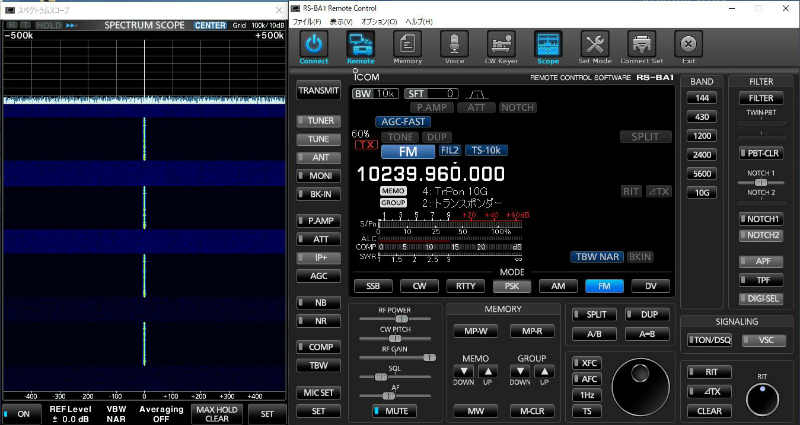Toggle the IP+ button
Viewport: 800px width, 425px height.
(319, 258)
